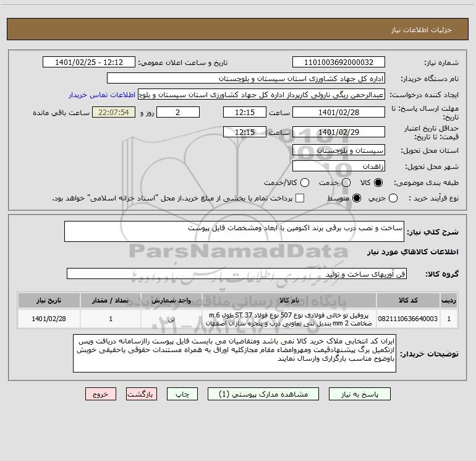The width and height of the screenshot is (476, 461).
Task: Click the تاریخ نیاز column header
Action: pos(49,300)
